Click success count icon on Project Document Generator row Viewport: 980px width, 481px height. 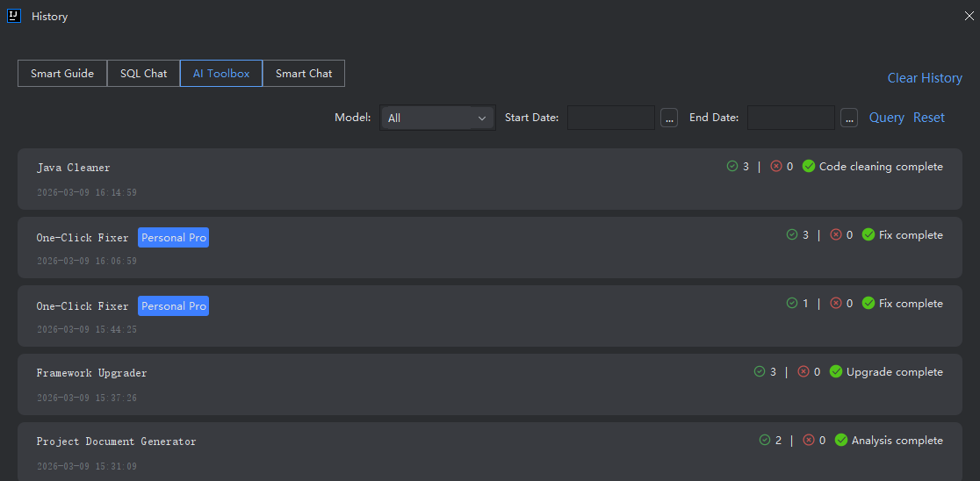click(x=765, y=441)
